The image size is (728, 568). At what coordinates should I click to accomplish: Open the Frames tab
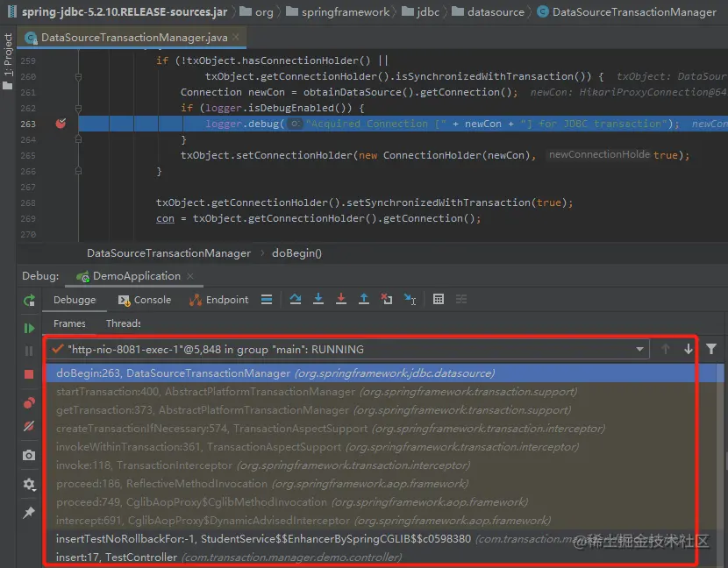tap(69, 323)
